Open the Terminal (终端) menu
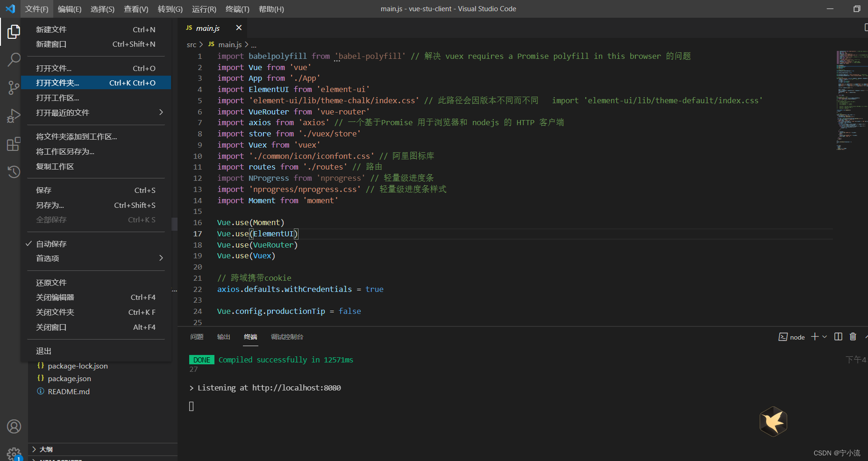The height and width of the screenshot is (461, 868). [x=237, y=9]
